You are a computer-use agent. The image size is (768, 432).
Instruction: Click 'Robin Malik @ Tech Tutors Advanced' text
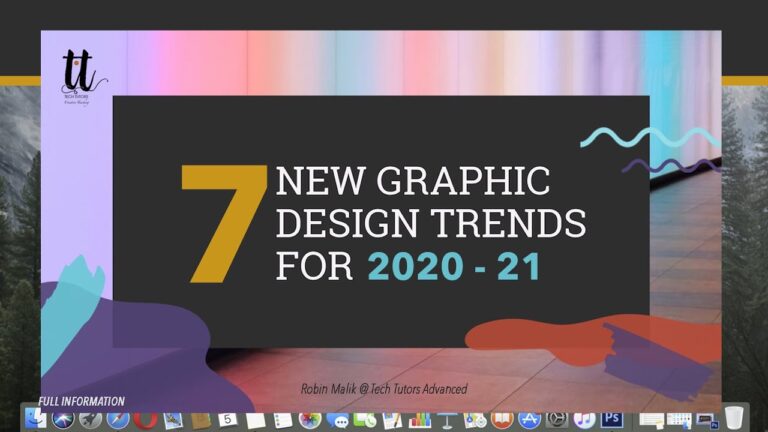[384, 389]
